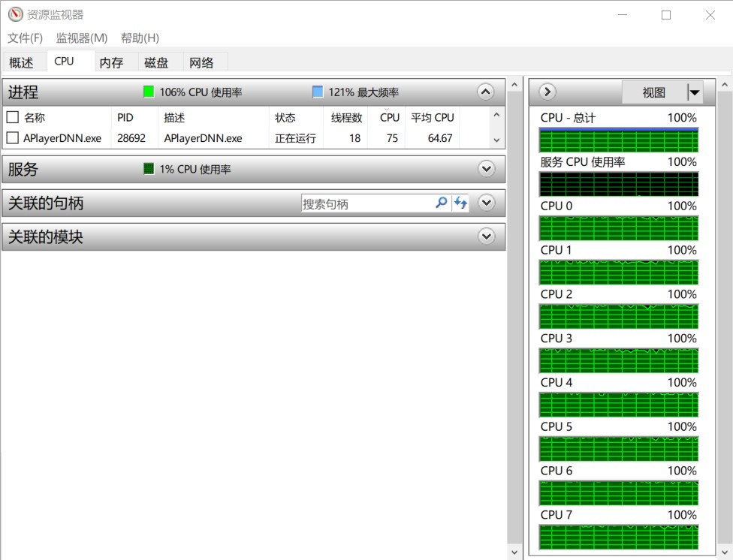Expand the 服务 section

point(486,169)
